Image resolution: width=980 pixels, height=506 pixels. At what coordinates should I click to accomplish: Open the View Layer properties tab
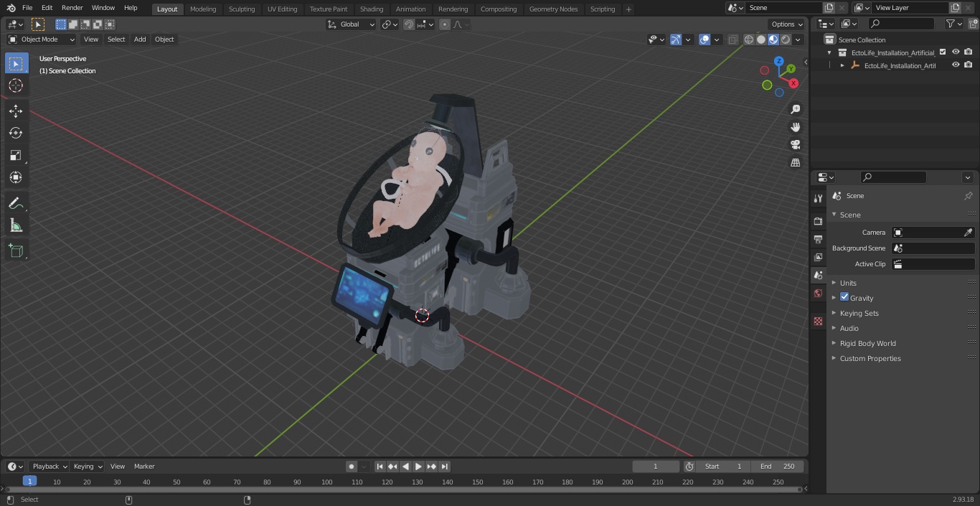click(818, 257)
